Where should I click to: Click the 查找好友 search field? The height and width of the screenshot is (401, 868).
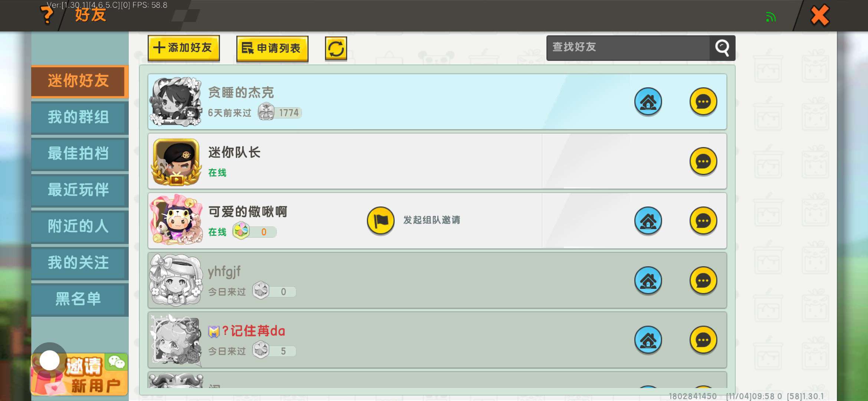(628, 48)
